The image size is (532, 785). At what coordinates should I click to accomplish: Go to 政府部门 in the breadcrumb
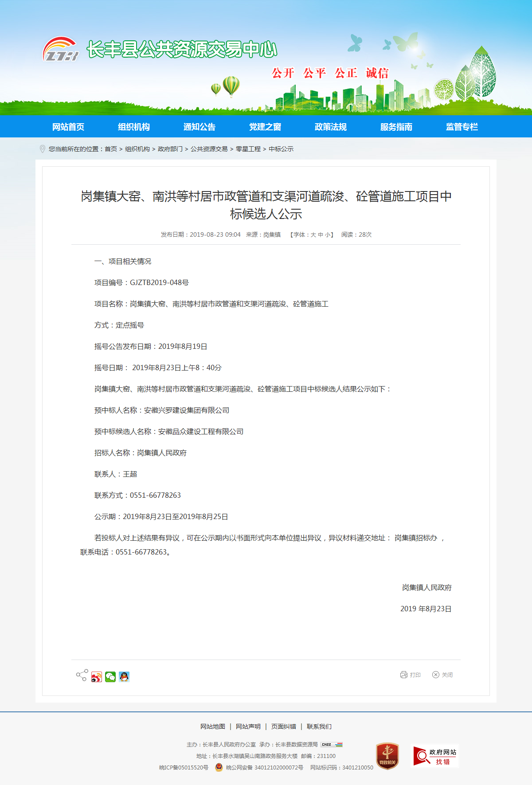click(x=170, y=149)
